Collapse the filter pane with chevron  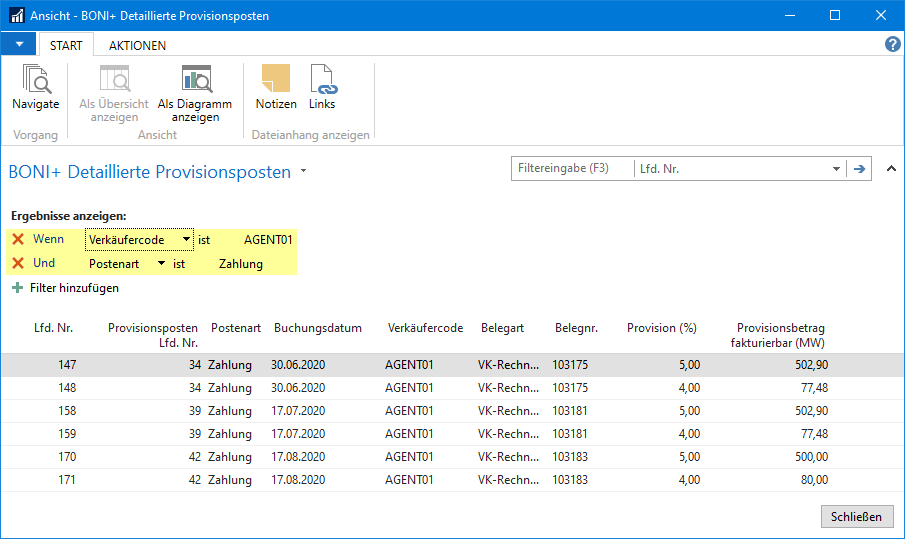coord(889,168)
